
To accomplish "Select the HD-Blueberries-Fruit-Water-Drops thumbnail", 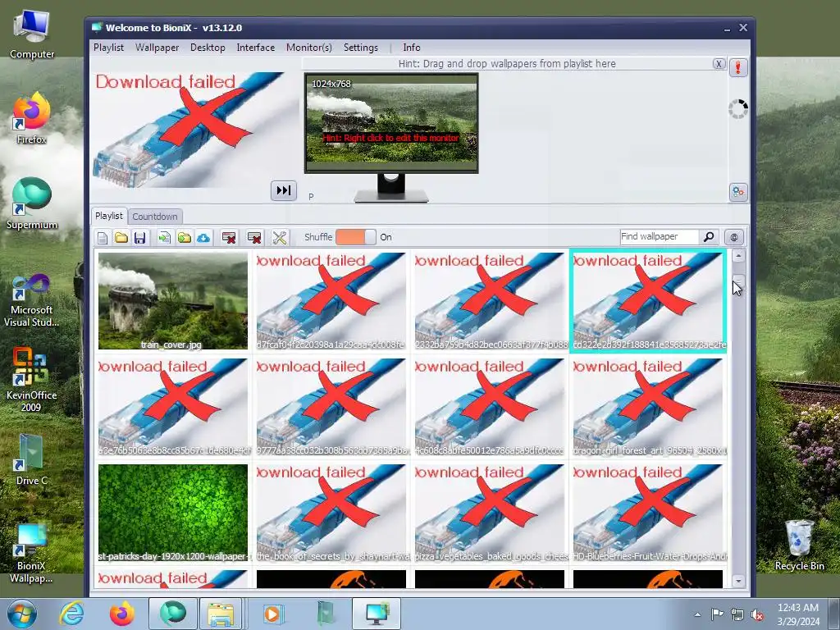I will pyautogui.click(x=648, y=513).
